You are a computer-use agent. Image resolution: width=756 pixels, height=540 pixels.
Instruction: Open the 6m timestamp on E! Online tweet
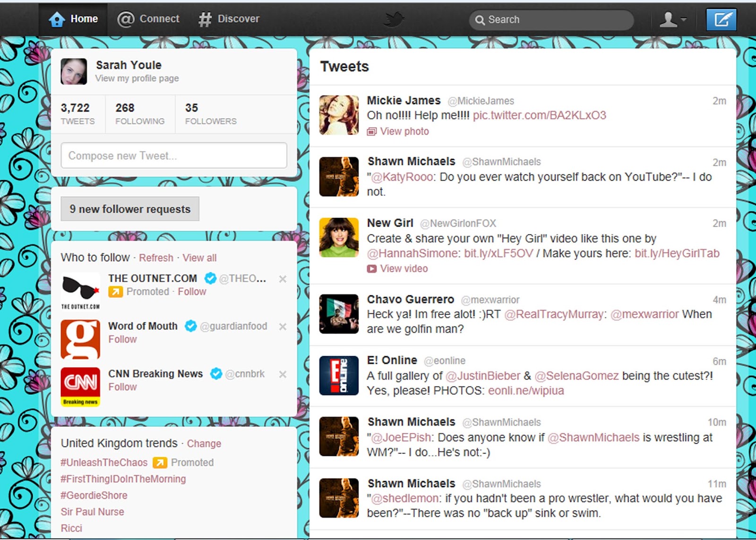click(x=719, y=361)
